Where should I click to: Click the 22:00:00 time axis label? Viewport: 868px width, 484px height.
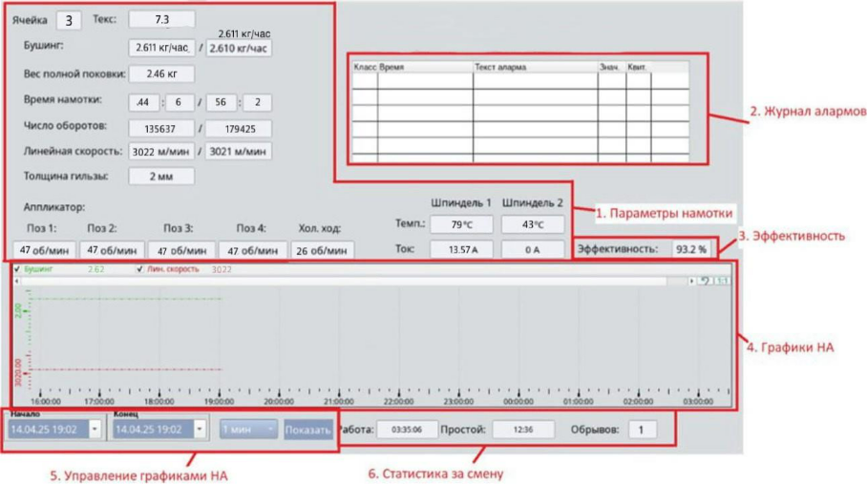click(x=398, y=402)
